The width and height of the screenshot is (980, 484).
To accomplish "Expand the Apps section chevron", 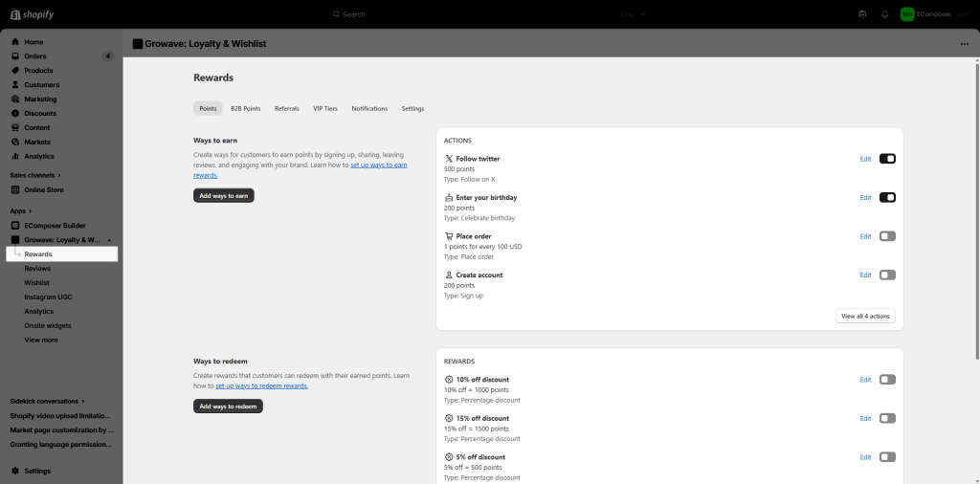I will pos(30,210).
